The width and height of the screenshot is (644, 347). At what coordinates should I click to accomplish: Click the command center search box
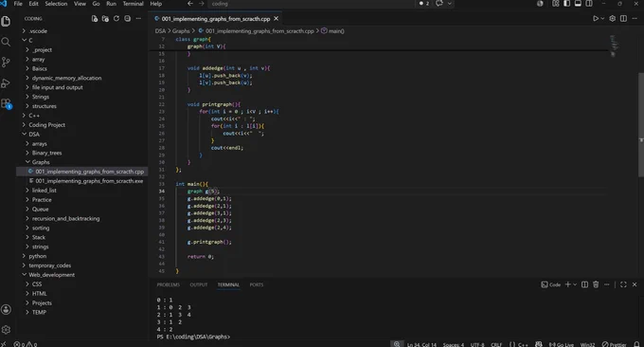click(311, 3)
